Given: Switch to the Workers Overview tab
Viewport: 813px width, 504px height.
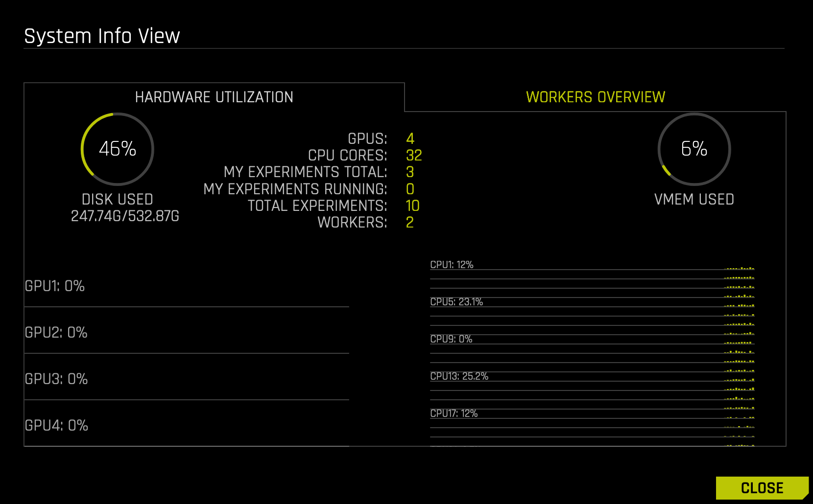Looking at the screenshot, I should point(595,96).
